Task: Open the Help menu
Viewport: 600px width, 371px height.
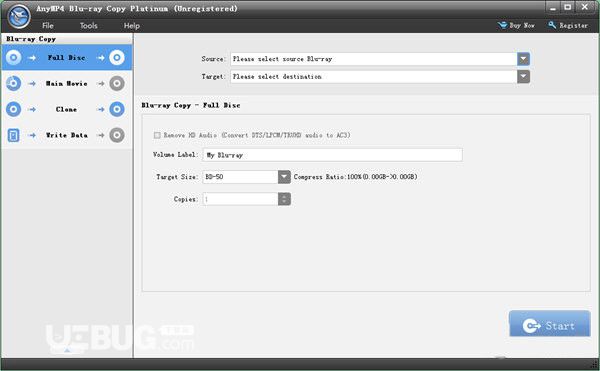Action: 132,26
